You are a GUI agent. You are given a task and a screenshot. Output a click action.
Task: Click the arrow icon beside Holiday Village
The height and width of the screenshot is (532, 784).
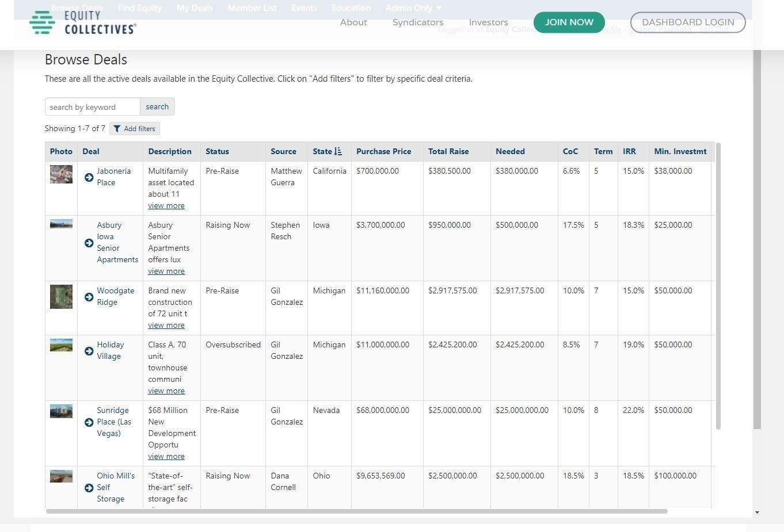(89, 351)
